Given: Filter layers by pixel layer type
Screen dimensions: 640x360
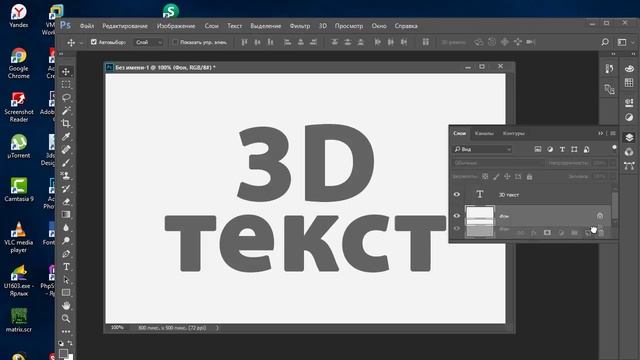Looking at the screenshot, I should coord(538,149).
